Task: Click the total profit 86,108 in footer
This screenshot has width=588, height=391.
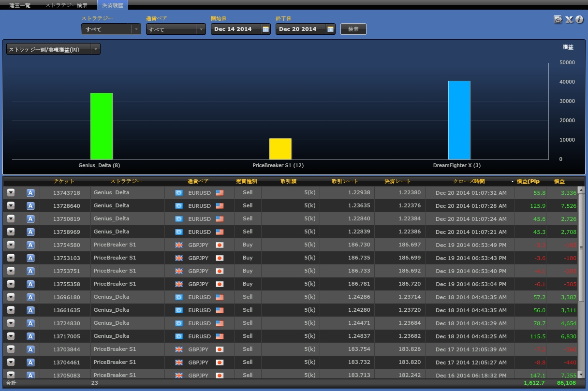Action: pos(566,383)
